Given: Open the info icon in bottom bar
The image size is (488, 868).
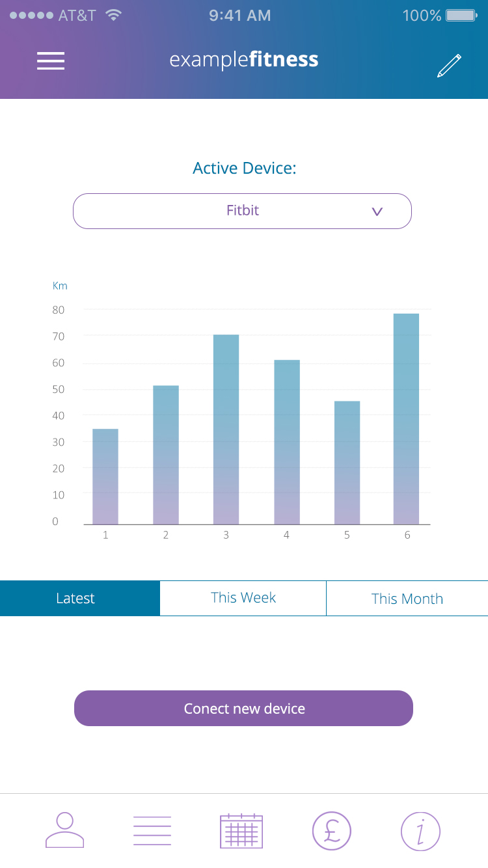Looking at the screenshot, I should 420,831.
